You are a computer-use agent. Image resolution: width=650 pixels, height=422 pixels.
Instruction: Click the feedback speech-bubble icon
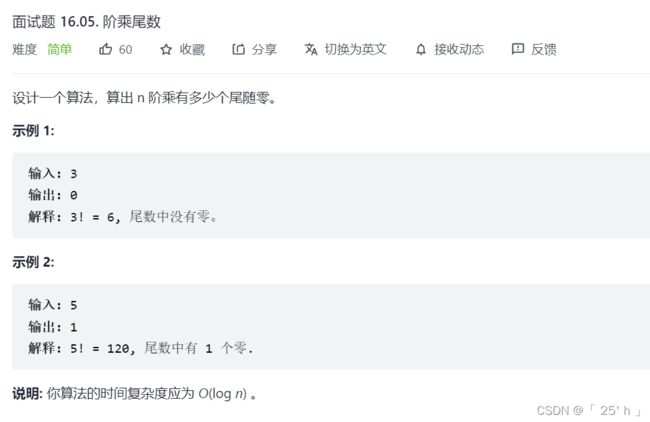(x=518, y=49)
